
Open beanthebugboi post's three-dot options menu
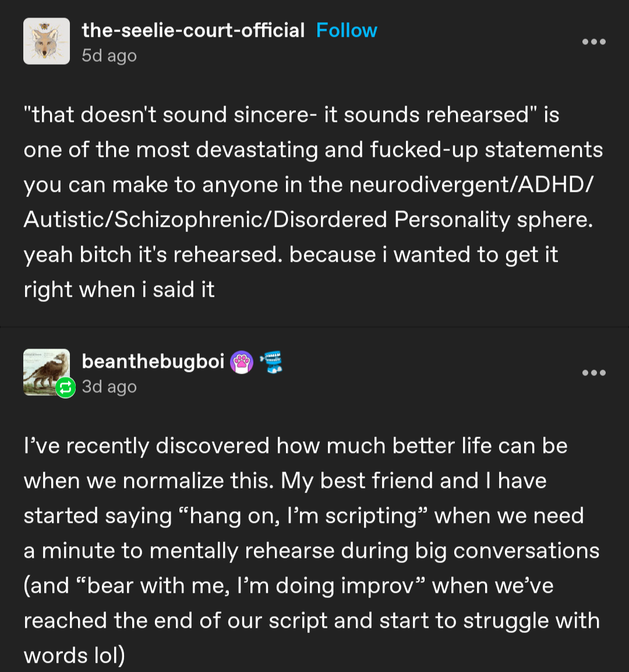pyautogui.click(x=593, y=373)
